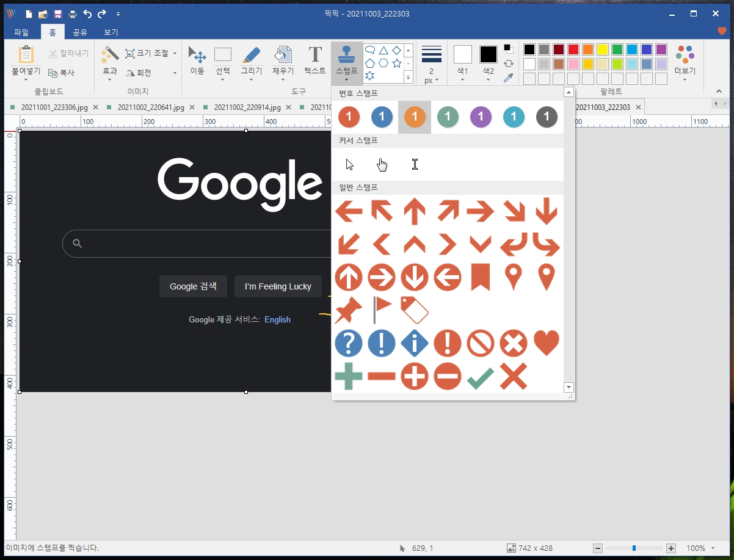
Task: Pick the blue question mark stamp
Action: click(x=349, y=343)
